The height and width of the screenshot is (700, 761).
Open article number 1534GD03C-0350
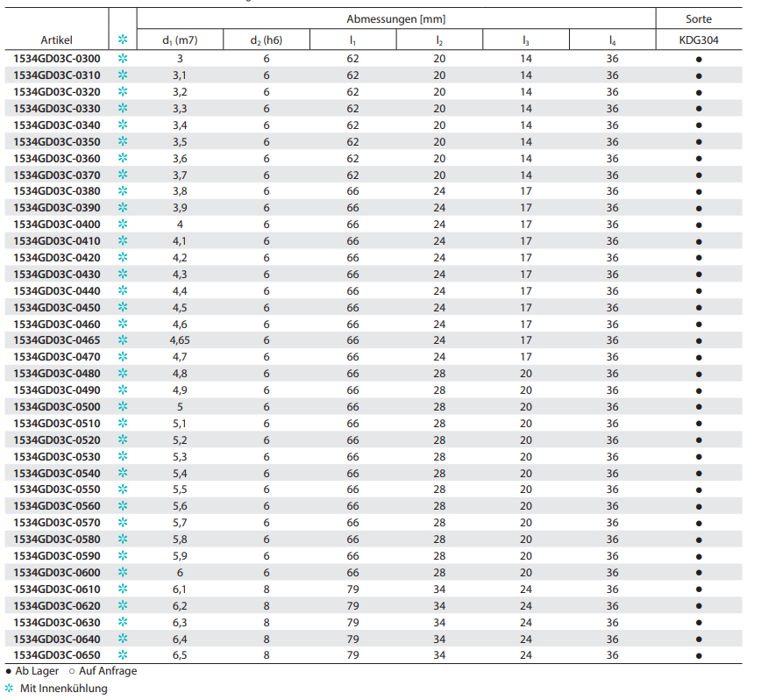(x=57, y=142)
